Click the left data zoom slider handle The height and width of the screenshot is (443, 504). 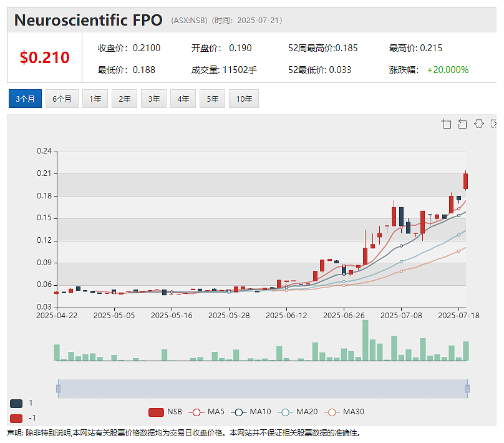click(58, 389)
